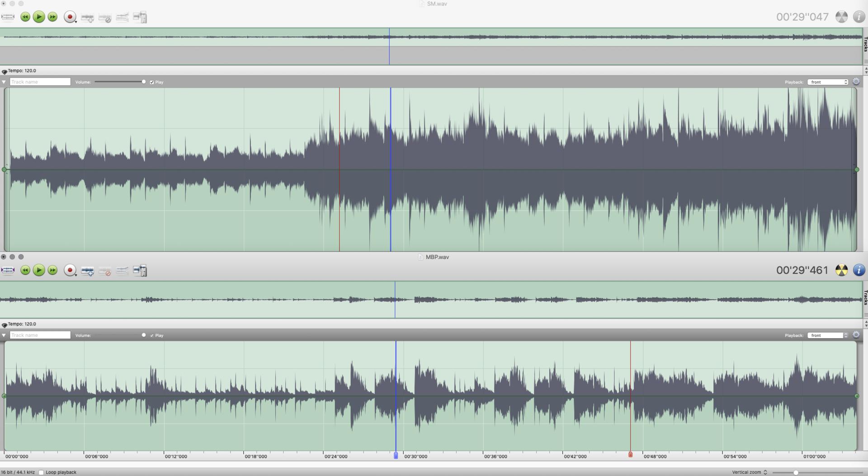Image resolution: width=868 pixels, height=476 pixels.
Task: Collapse the SM.wav track with disclosure triangle
Action: click(x=4, y=82)
